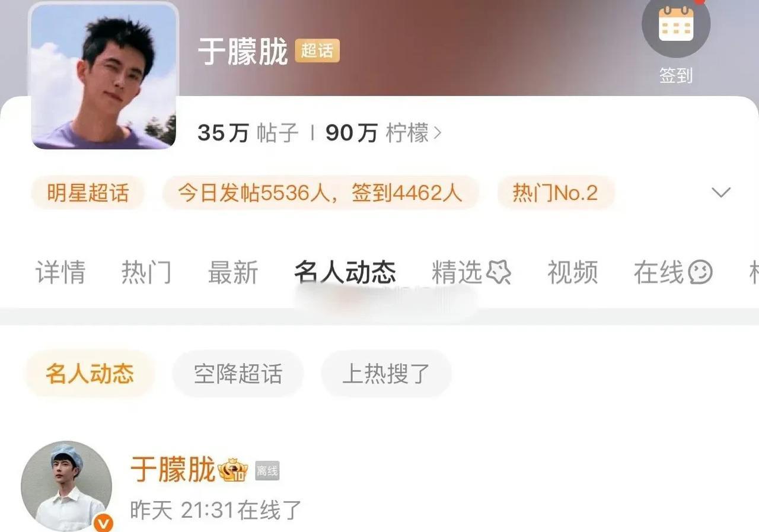Viewport: 759px width, 532px height.
Task: Tap the 明星超话 category tag
Action: click(88, 193)
